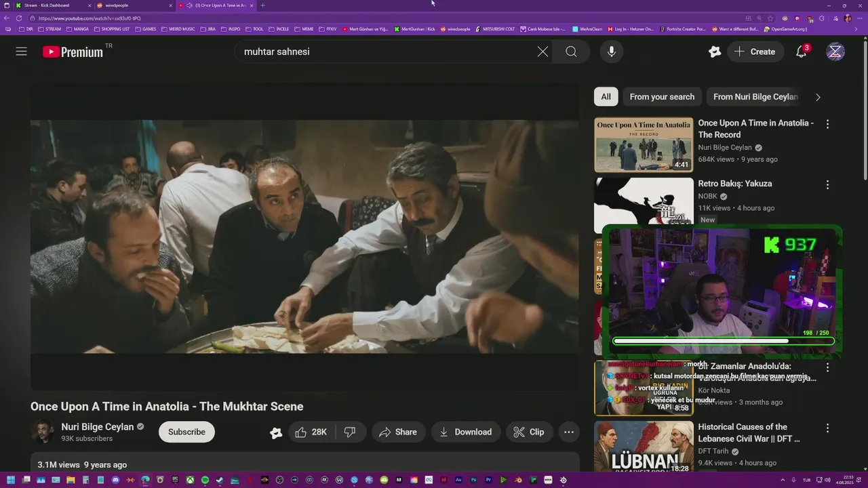Run the search with the magnifier button

point(571,52)
